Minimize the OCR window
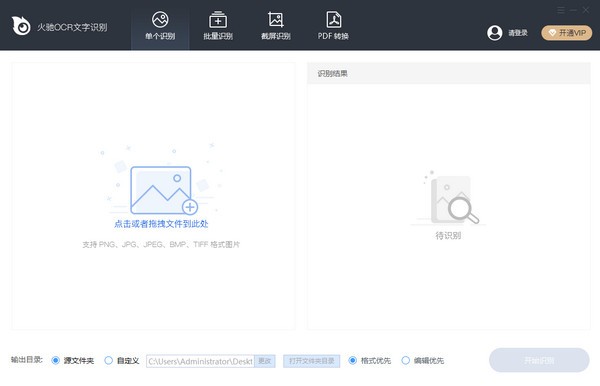The width and height of the screenshot is (600, 386). [x=573, y=10]
